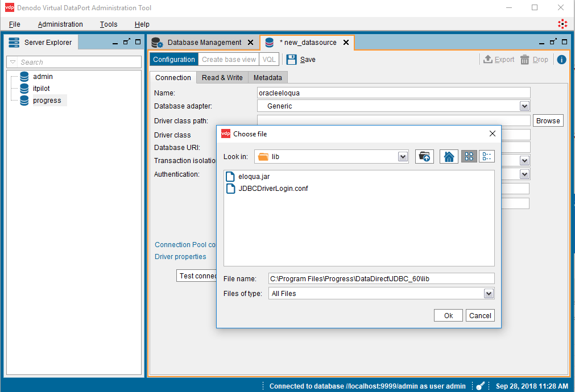
Task: Click the Save icon to save the datasource
Action: [x=291, y=59]
